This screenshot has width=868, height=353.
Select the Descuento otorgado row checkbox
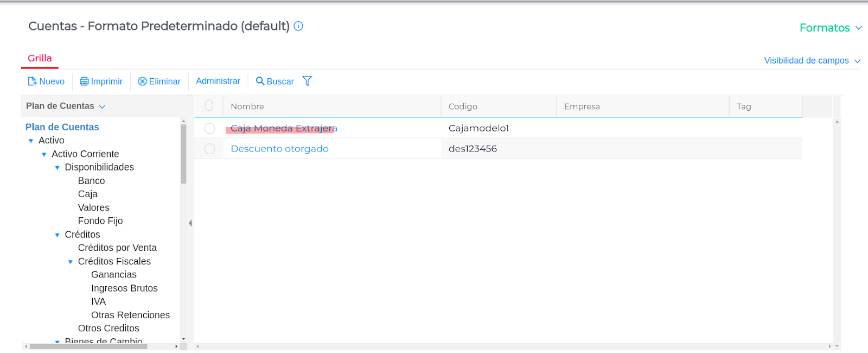[209, 149]
